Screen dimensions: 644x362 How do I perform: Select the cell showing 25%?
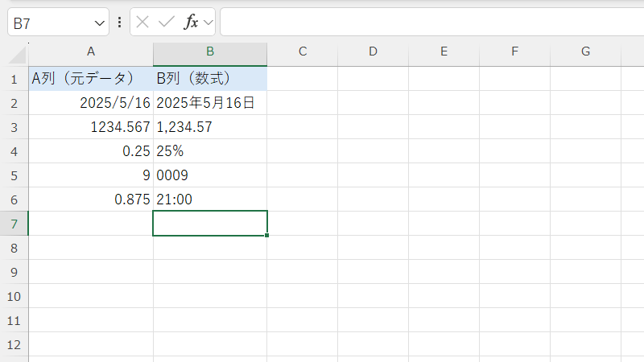tap(210, 151)
